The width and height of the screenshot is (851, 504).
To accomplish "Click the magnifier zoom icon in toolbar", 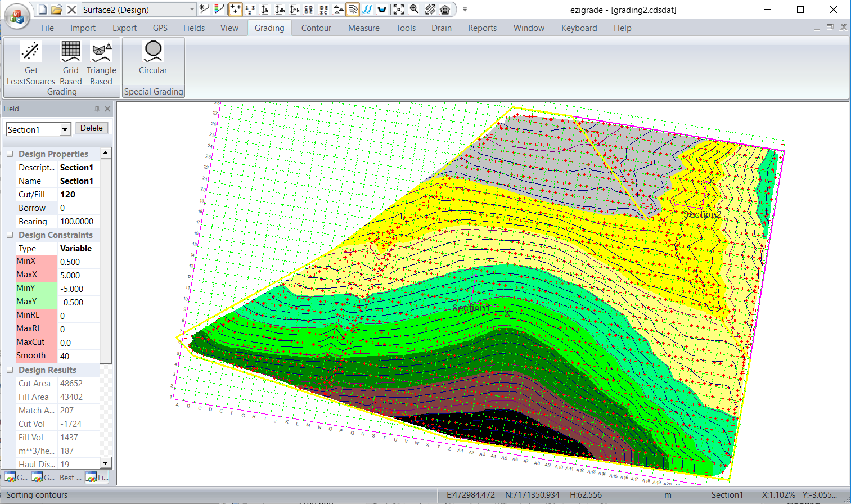I will pos(414,10).
